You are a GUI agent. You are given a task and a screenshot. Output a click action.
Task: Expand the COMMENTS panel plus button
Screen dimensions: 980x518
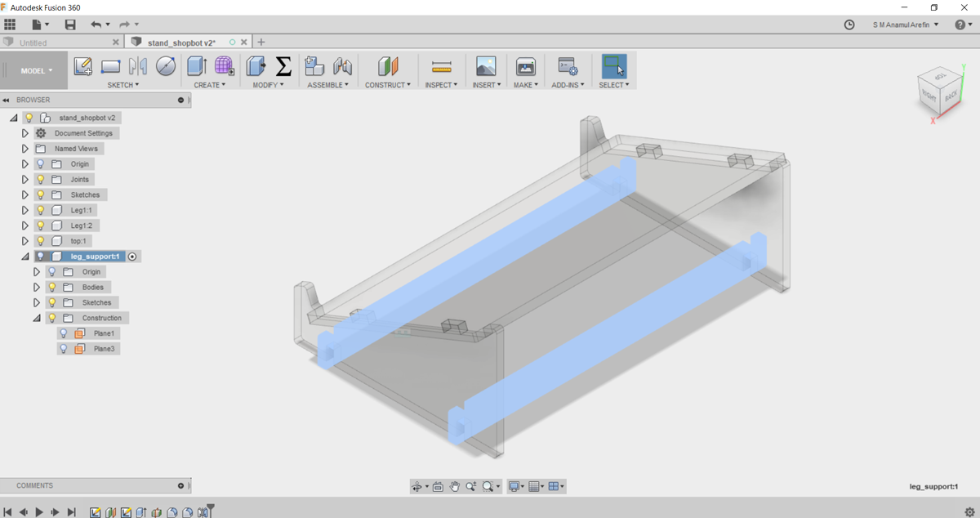pos(181,485)
